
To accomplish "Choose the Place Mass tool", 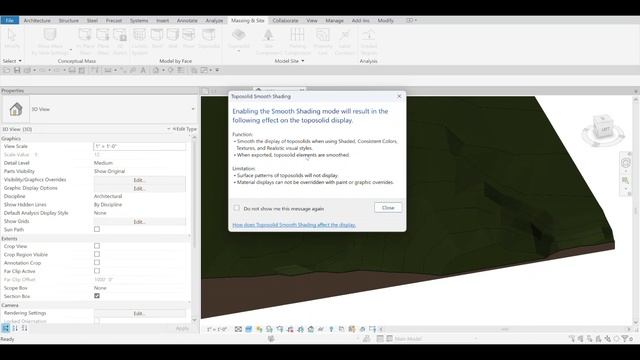I will tap(103, 41).
